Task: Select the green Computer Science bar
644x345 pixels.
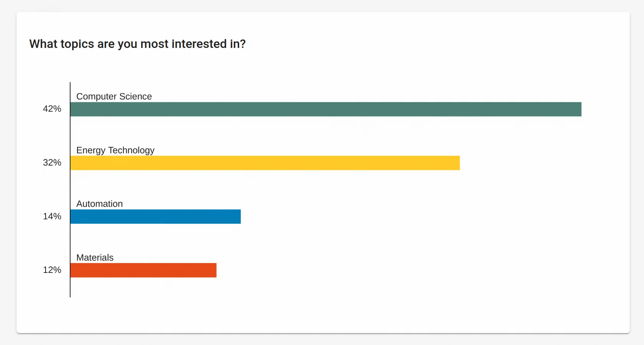Action: tap(326, 109)
